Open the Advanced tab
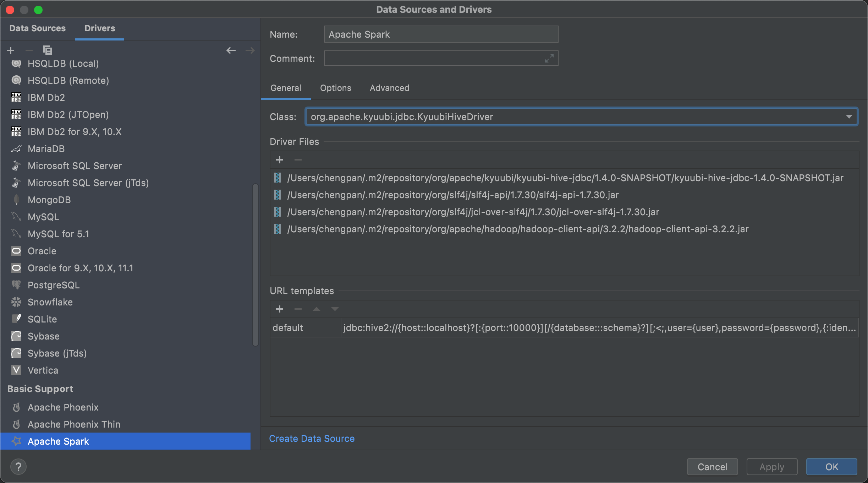868x483 pixels. click(389, 88)
